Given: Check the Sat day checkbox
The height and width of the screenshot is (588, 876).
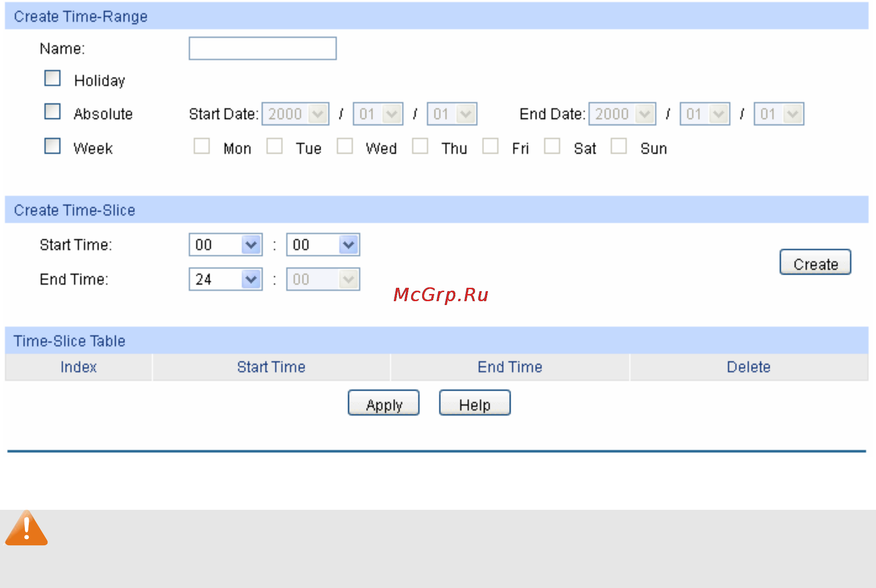Looking at the screenshot, I should click(552, 146).
